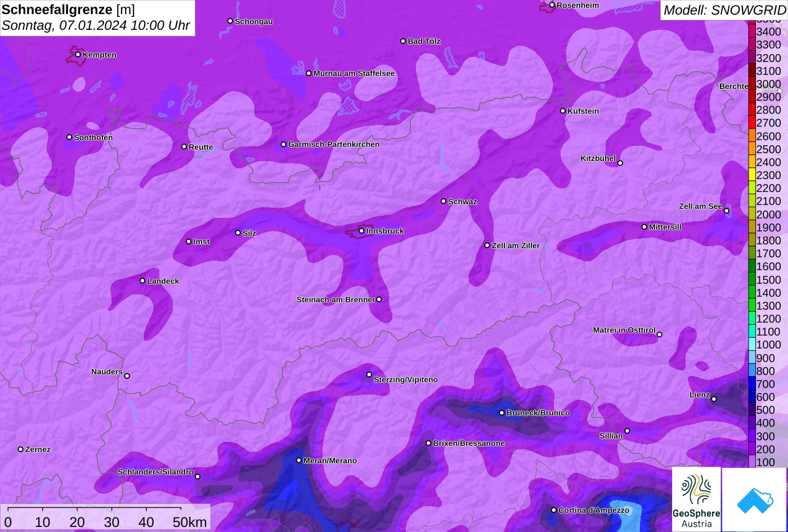
Task: Click the Imst marker dot
Action: click(189, 242)
